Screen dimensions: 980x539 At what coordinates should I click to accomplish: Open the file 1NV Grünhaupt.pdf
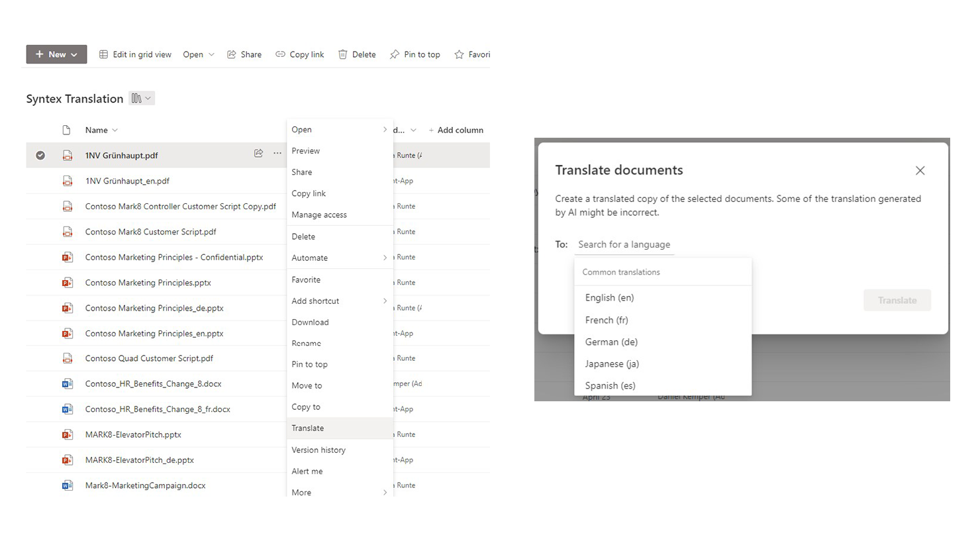122,156
